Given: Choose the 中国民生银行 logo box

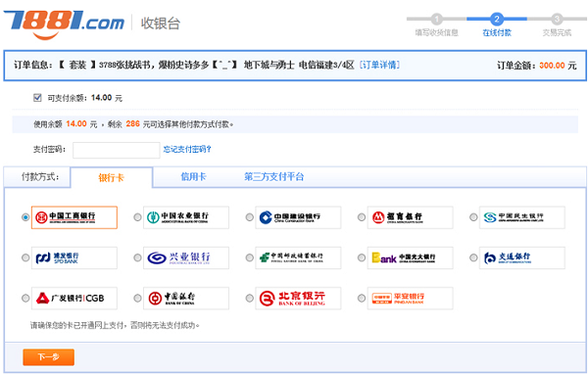Looking at the screenshot, I should pos(522,217).
